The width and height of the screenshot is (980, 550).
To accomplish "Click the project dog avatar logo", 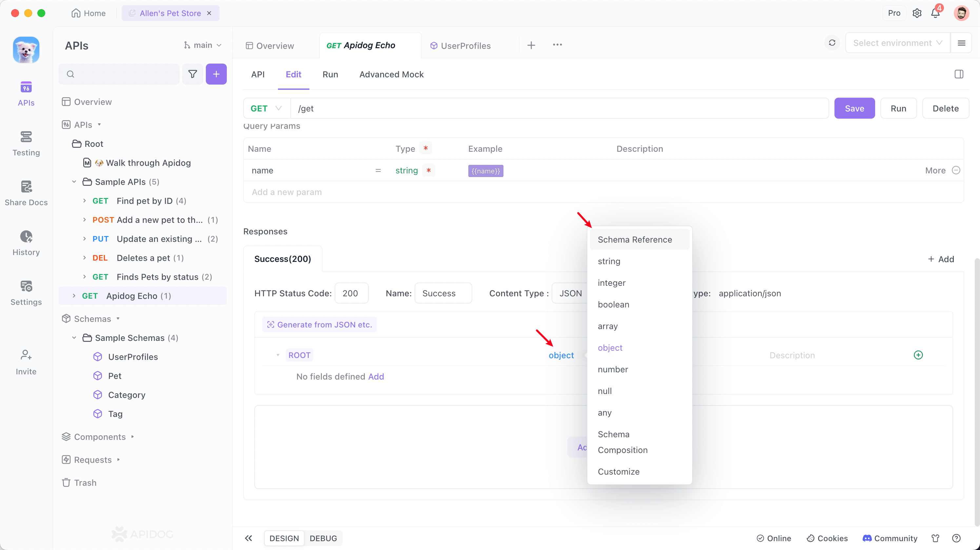I will coord(26,50).
